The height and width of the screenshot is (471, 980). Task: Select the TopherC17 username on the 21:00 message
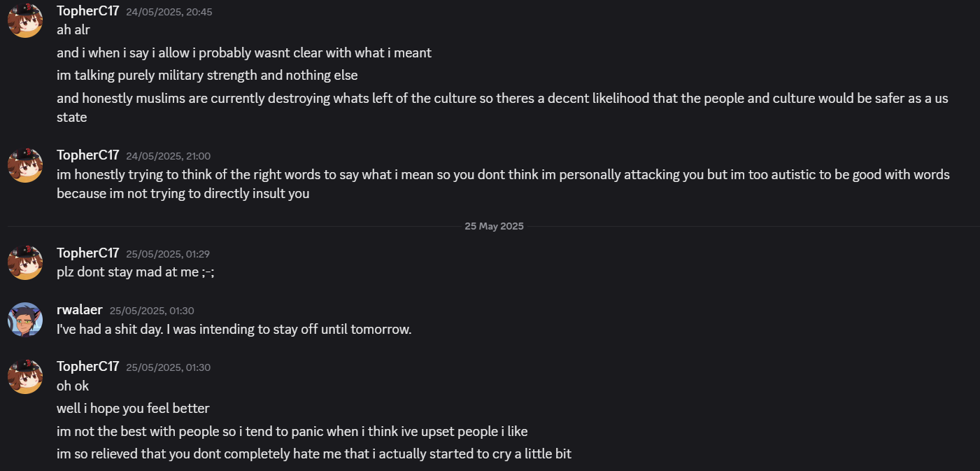[87, 155]
